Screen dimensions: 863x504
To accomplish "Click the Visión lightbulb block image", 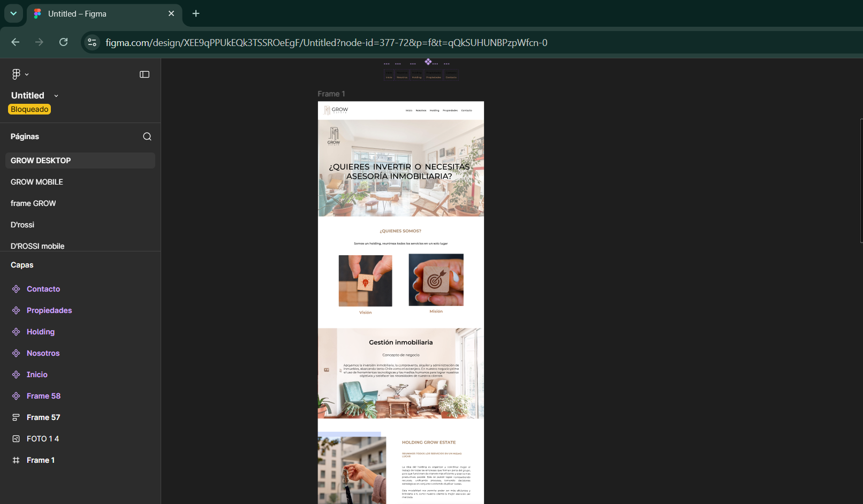I will click(x=366, y=280).
